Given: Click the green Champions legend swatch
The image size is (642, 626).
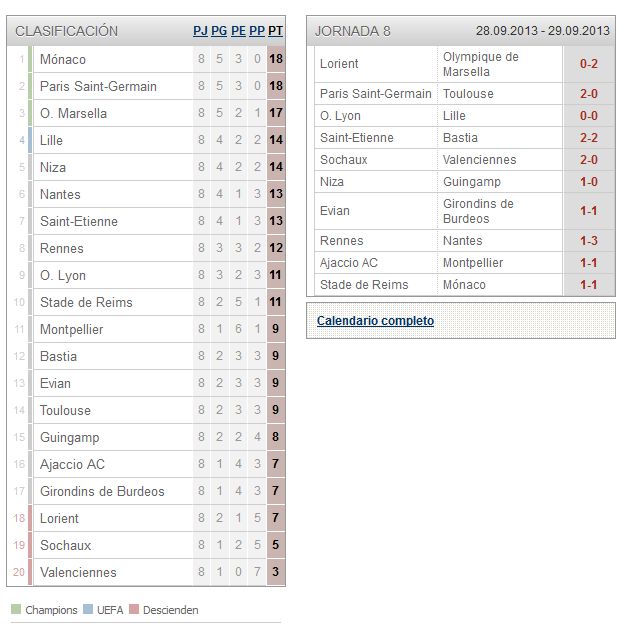Looking at the screenshot, I should [x=16, y=609].
